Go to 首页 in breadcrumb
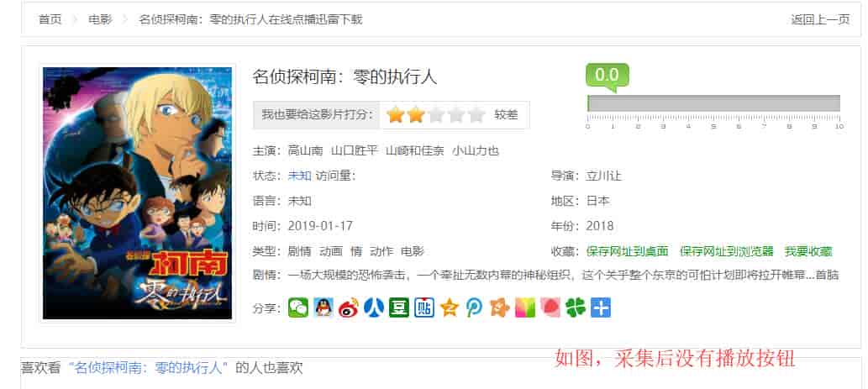The width and height of the screenshot is (868, 389). pyautogui.click(x=50, y=19)
